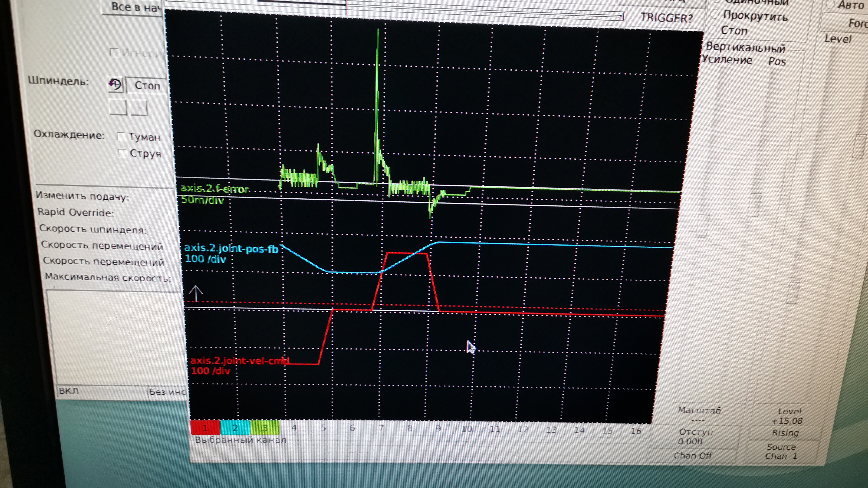Screen dimensions: 868x488
Task: Select the Авто trigger mode radio
Action: point(830,4)
